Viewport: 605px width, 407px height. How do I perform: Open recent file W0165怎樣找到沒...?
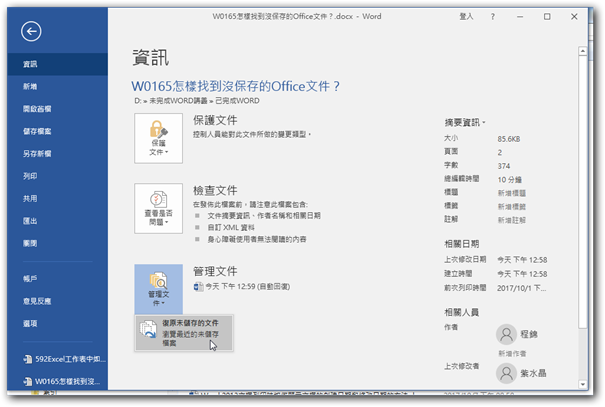coord(64,382)
